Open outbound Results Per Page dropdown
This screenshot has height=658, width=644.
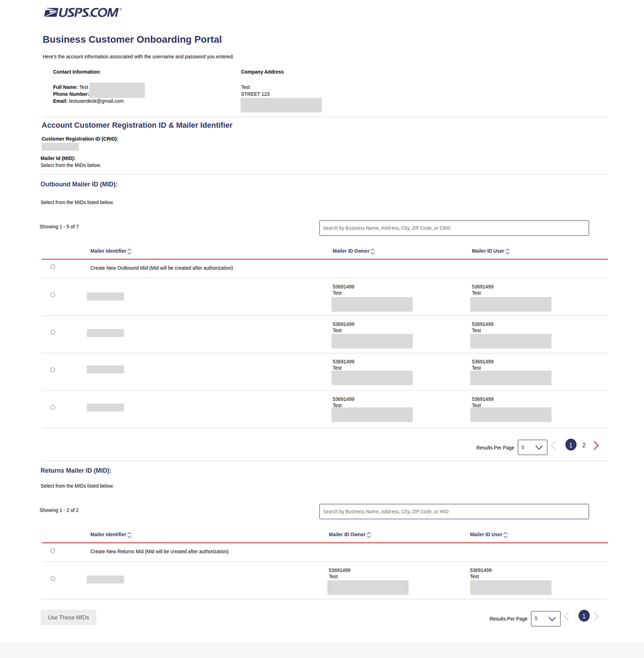coord(532,448)
